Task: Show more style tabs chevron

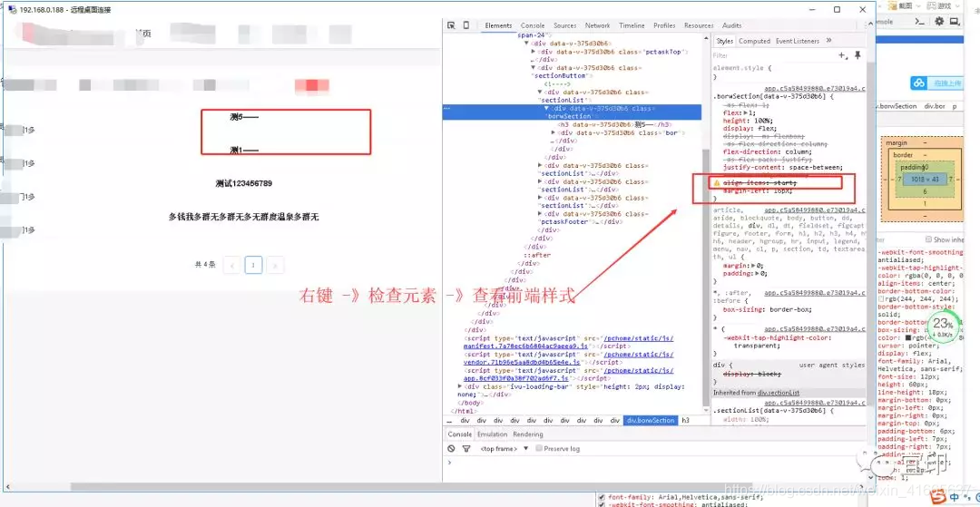Action: point(828,41)
